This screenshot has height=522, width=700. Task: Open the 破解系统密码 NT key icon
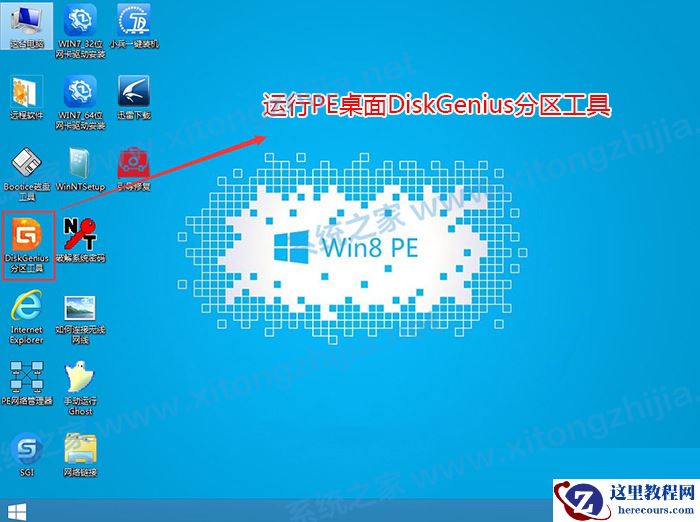(x=80, y=240)
